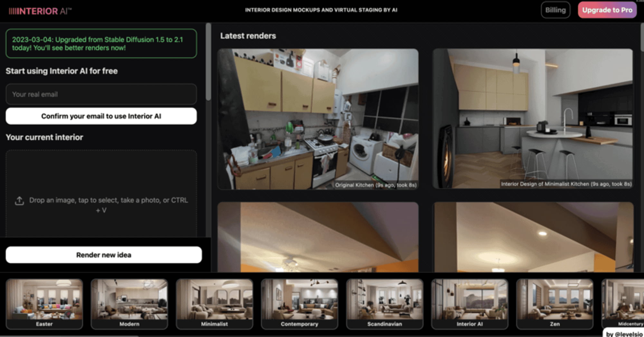This screenshot has width=644, height=337.
Task: Open the render with the recessed ceiling spotlight
Action: pos(533,237)
